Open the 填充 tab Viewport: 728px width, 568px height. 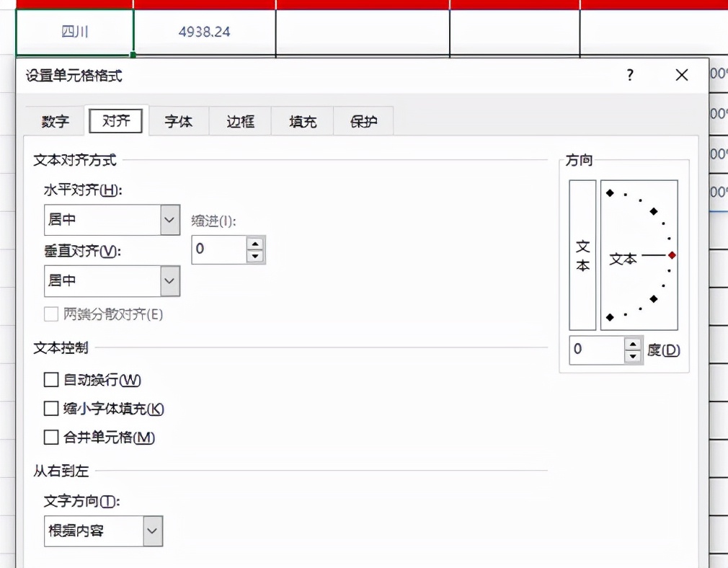pos(301,121)
